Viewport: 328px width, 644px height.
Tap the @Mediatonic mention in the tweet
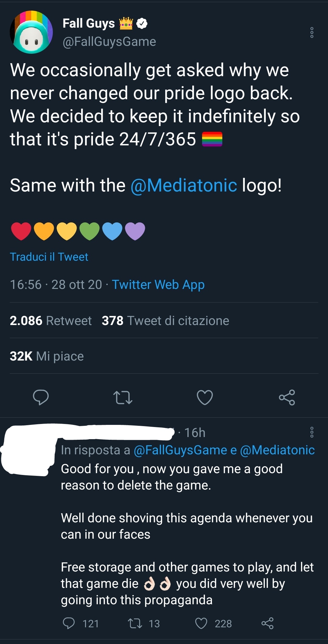tap(184, 185)
